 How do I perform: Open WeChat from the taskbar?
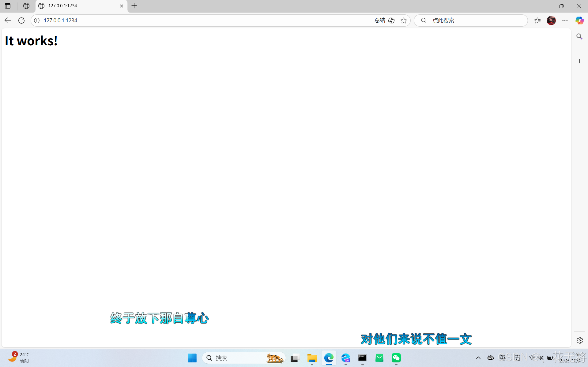tap(396, 358)
